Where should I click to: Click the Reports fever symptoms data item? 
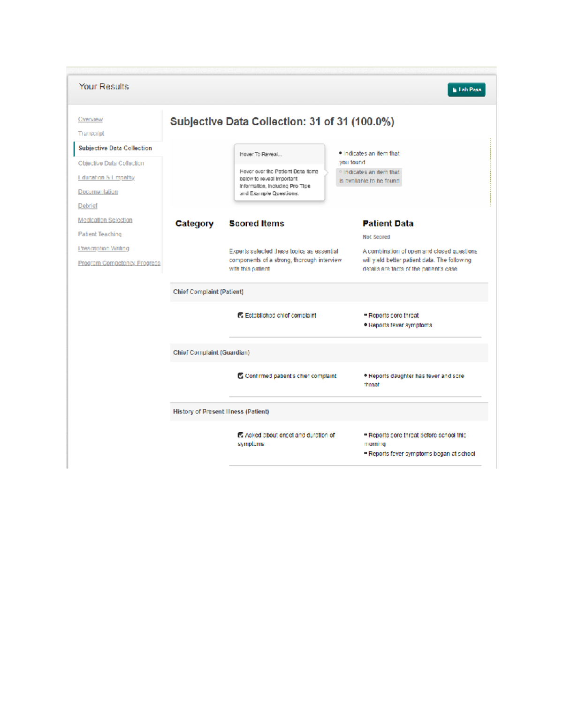(400, 325)
